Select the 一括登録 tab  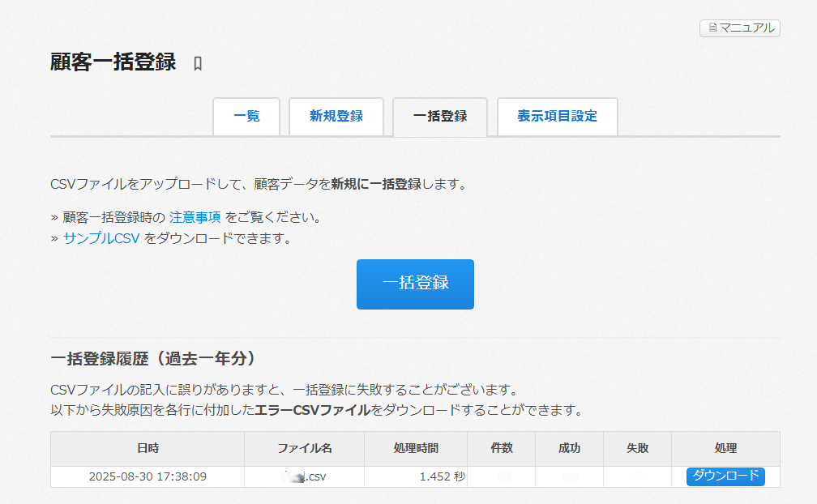point(439,117)
